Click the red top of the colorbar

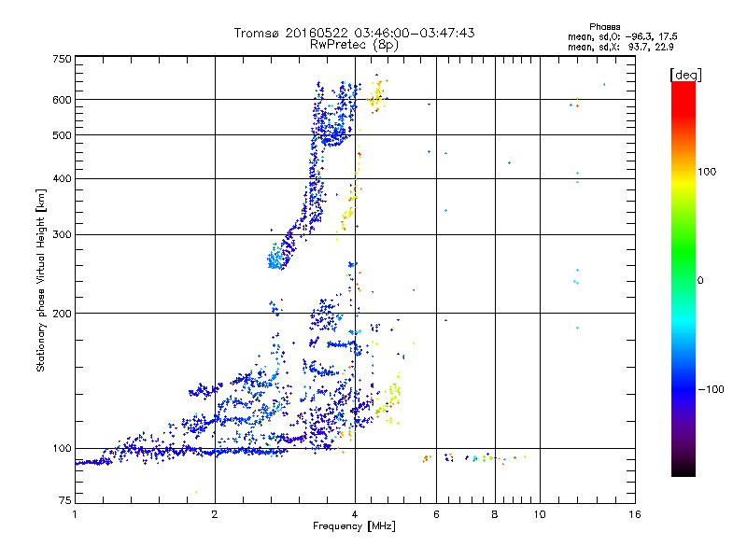(x=683, y=89)
